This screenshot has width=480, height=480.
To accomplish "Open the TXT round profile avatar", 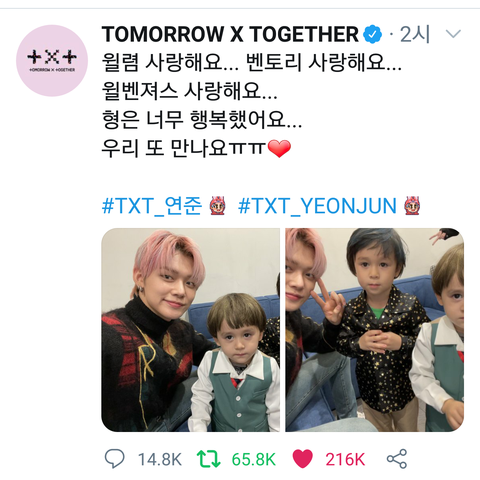I will (x=52, y=61).
